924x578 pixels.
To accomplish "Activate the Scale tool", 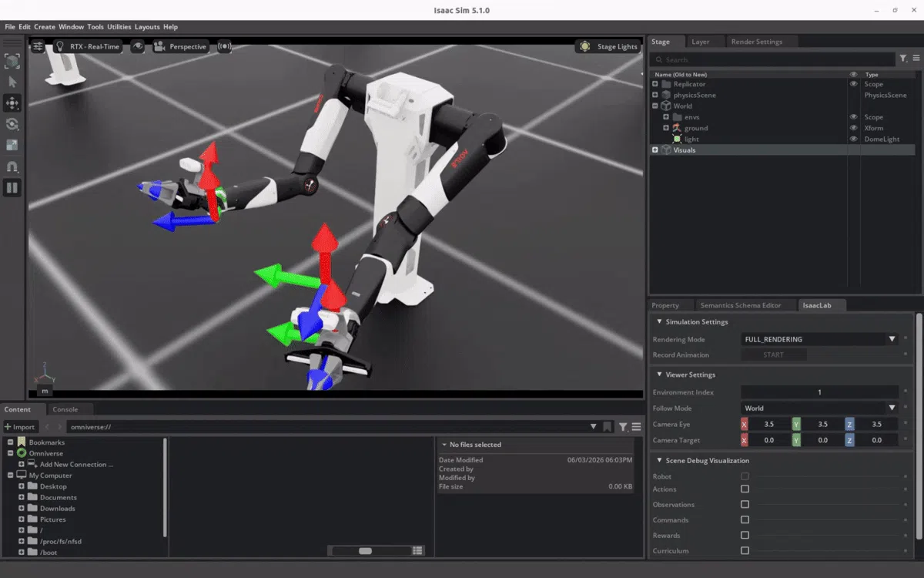I will tap(12, 145).
